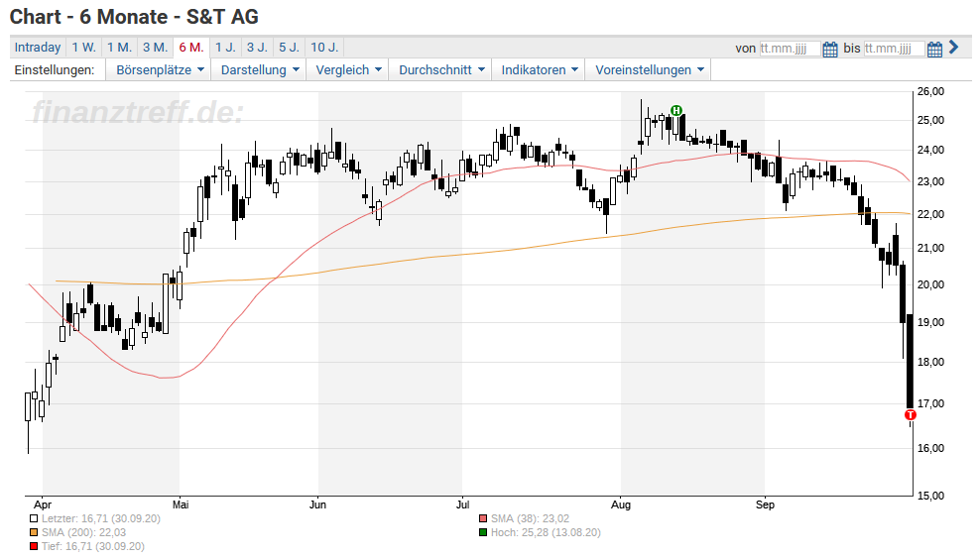Click the pink SMA (38) legend swatch
This screenshot has height=560, width=979.
[483, 518]
